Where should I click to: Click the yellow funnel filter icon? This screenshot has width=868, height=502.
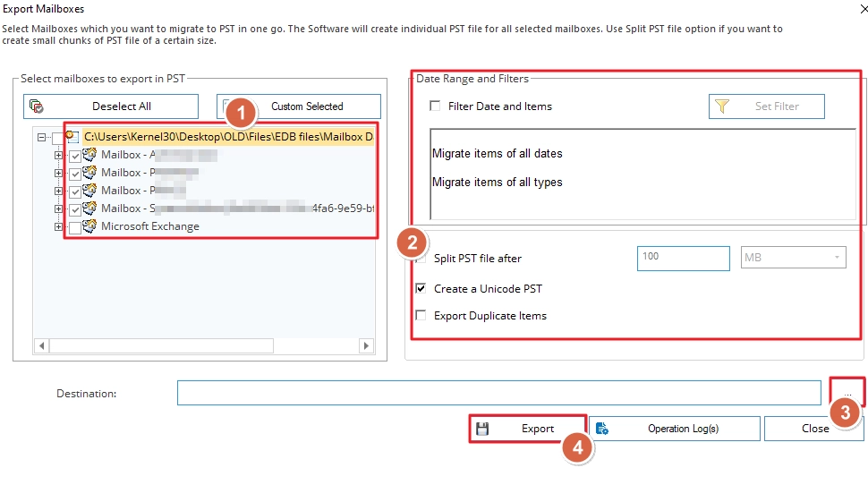pos(722,106)
